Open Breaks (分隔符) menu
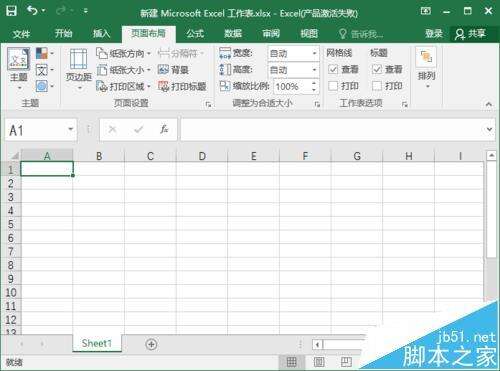The width and height of the screenshot is (500, 371). 181,53
